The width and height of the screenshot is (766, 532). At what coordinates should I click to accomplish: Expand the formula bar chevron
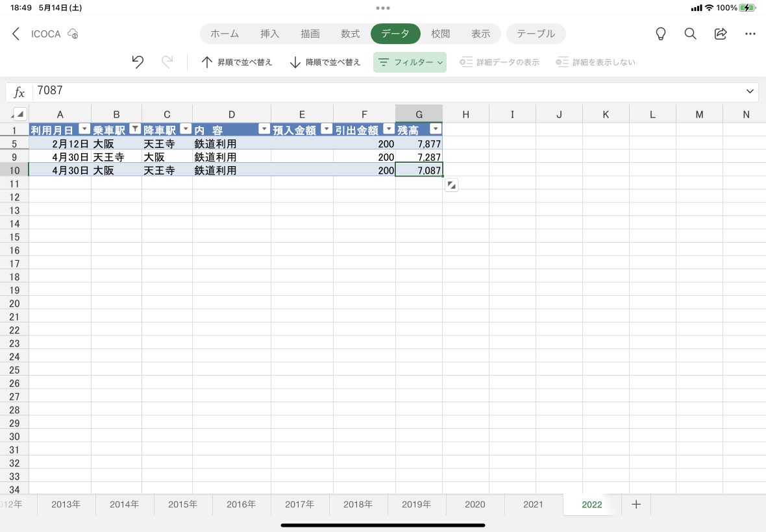pyautogui.click(x=750, y=91)
